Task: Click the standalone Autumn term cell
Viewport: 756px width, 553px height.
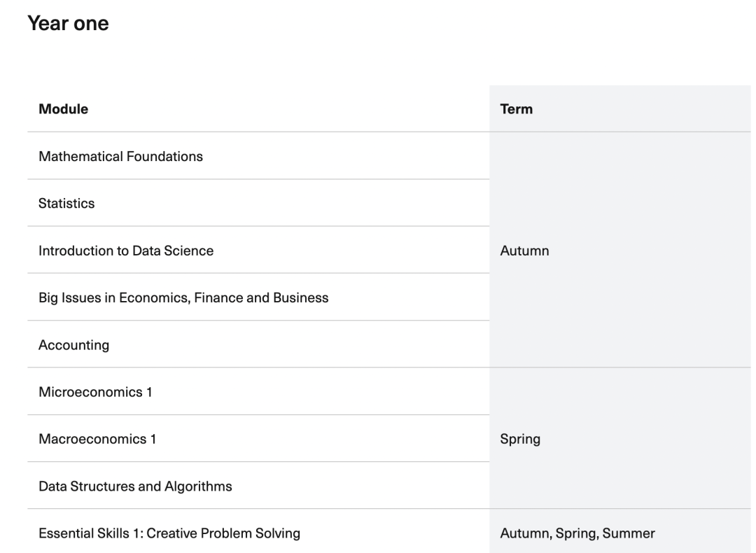Action: (x=524, y=251)
